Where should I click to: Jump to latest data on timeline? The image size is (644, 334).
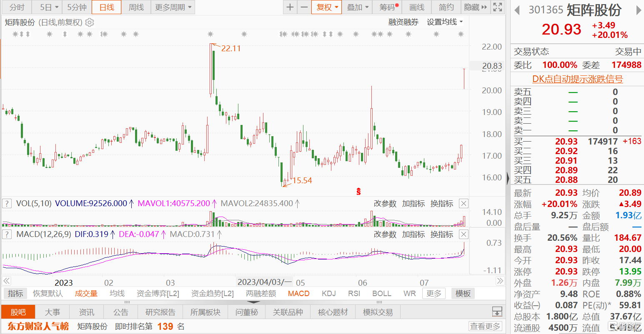500,282
